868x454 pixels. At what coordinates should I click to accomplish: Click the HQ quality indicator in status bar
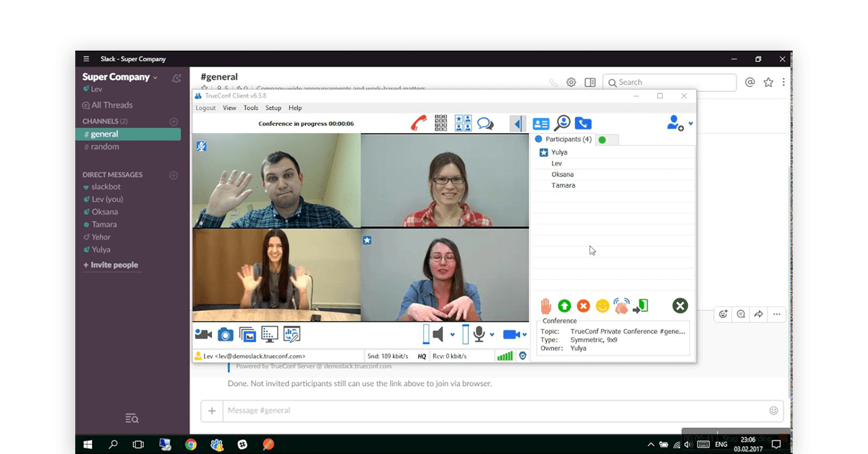(422, 356)
